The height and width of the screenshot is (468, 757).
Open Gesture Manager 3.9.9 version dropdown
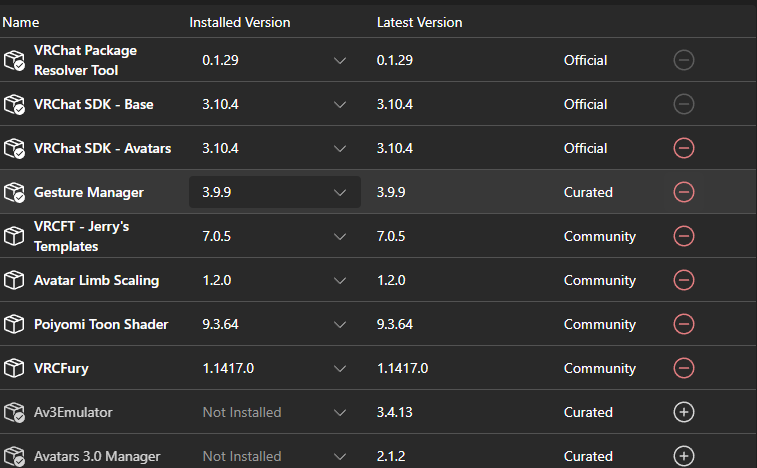(275, 192)
